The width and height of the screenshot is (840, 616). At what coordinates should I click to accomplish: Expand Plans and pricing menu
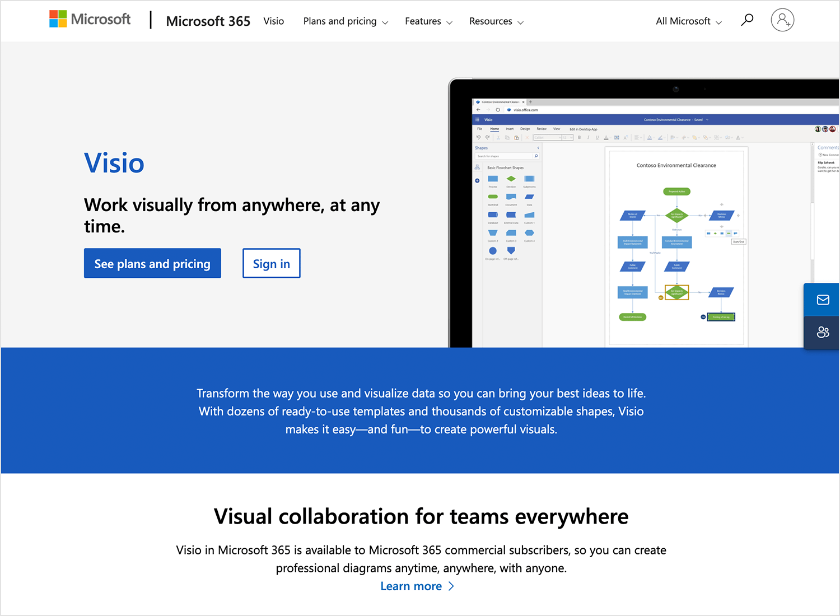tap(346, 21)
